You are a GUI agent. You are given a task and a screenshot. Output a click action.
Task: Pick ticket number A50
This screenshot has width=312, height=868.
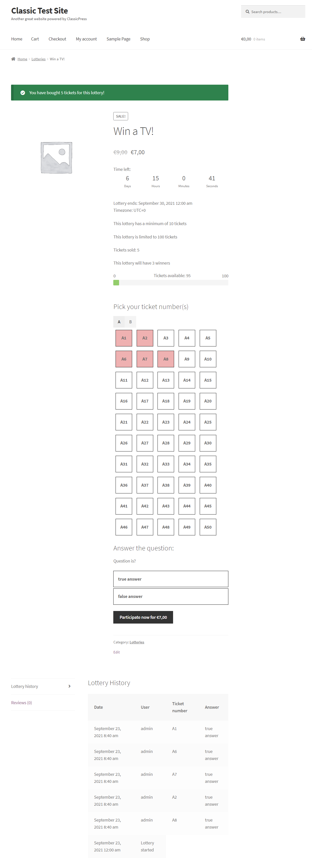[x=208, y=527]
